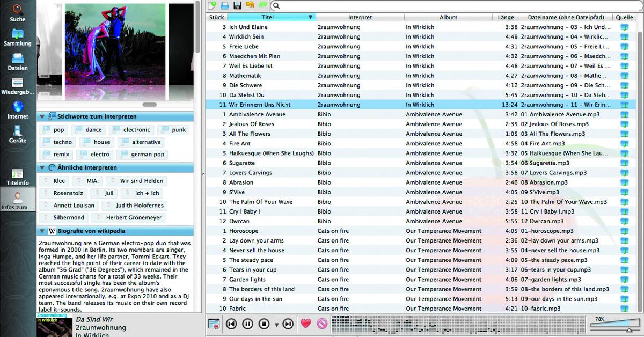The image size is (644, 337).
Task: Open the dropdown arrow beside stop button
Action: click(x=276, y=325)
